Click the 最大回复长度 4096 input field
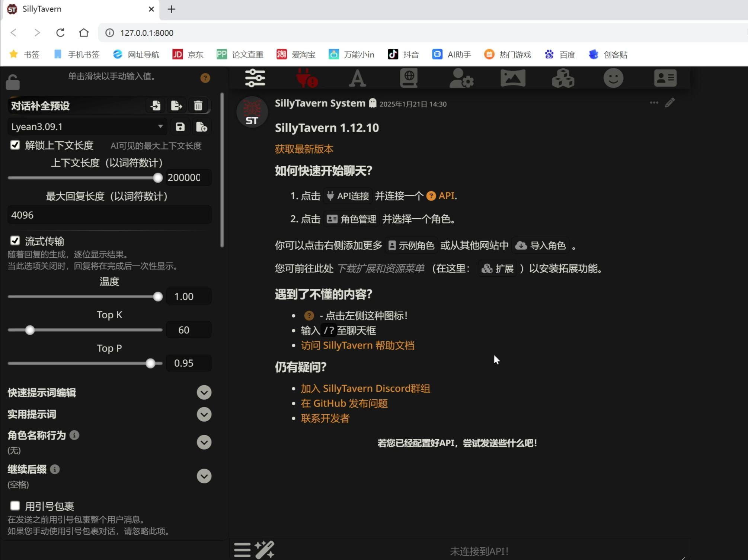Screen dimensions: 748x560 (x=109, y=215)
